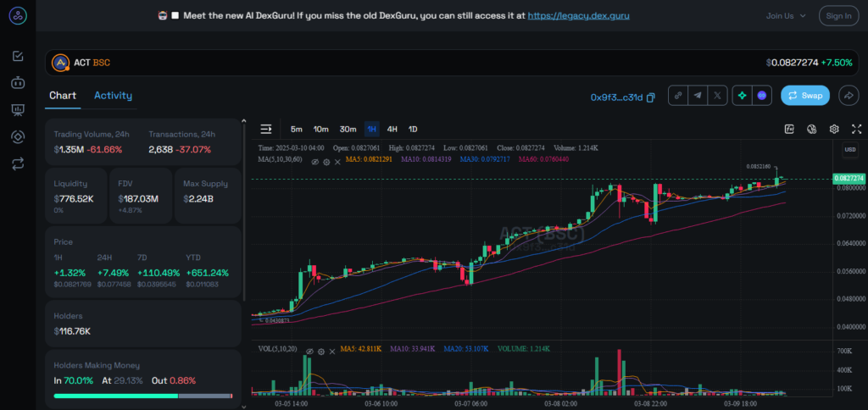Open the Telegram link icon
This screenshot has height=410, width=868.
[698, 95]
